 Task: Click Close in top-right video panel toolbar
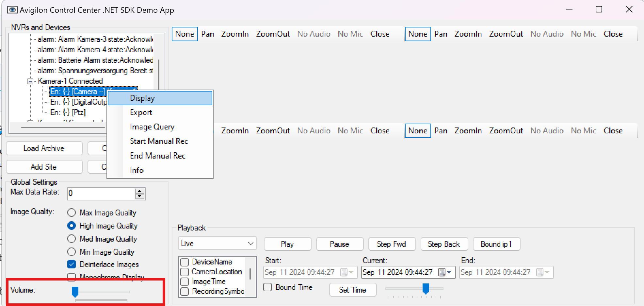613,34
